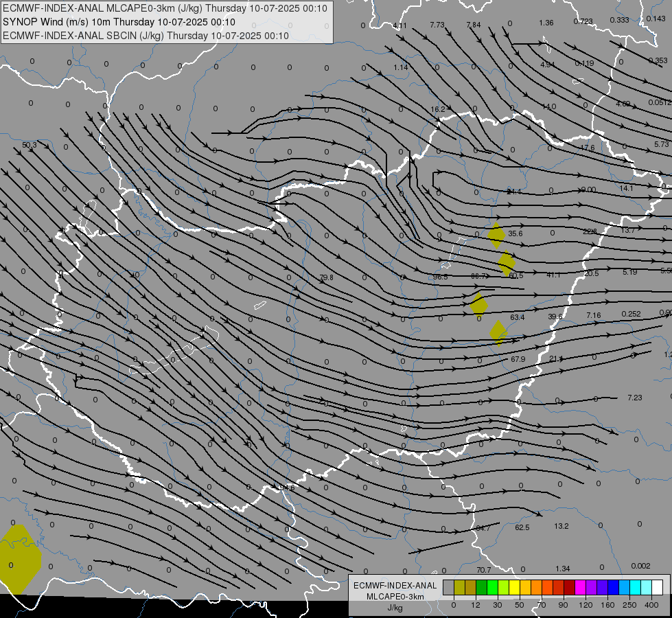Click the orange legend swatch left of 70

point(537,587)
